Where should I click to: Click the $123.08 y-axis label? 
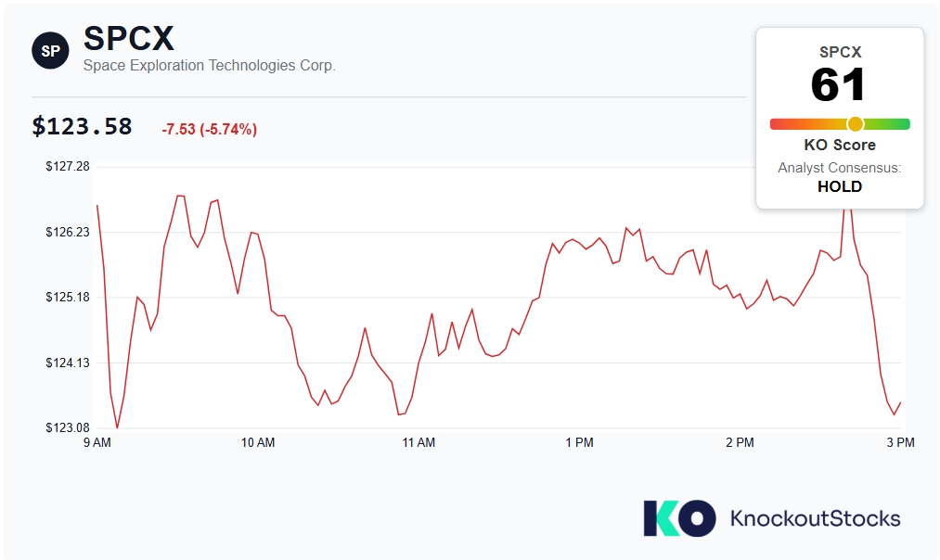tap(68, 427)
